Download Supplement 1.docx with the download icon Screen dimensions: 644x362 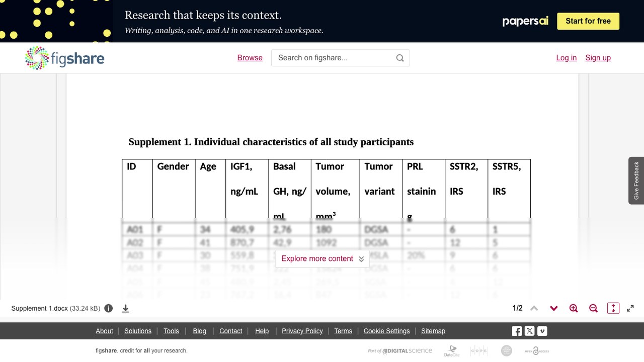(126, 308)
